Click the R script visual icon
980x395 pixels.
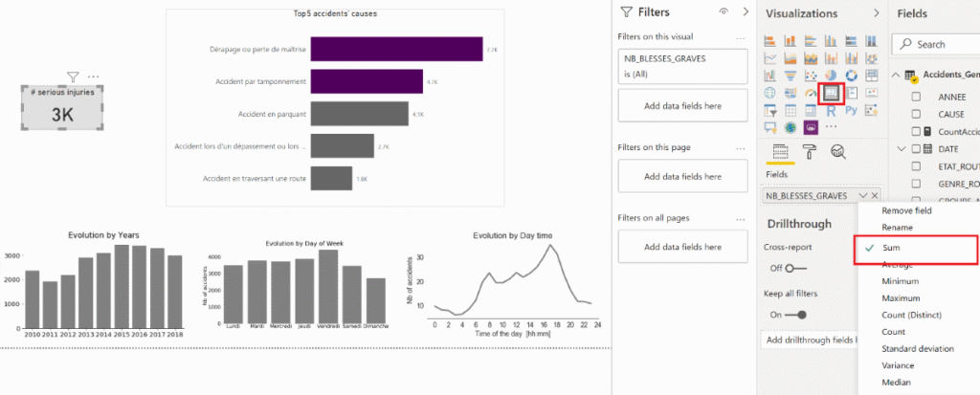pos(833,110)
